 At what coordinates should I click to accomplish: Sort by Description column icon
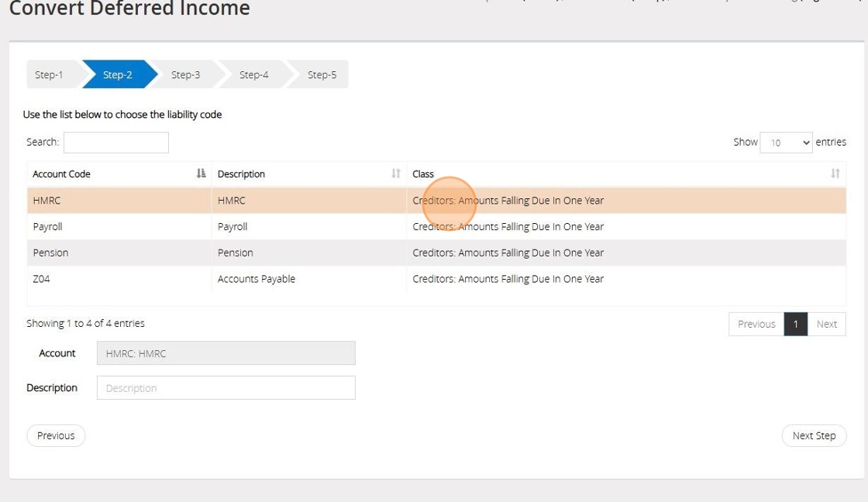point(396,174)
